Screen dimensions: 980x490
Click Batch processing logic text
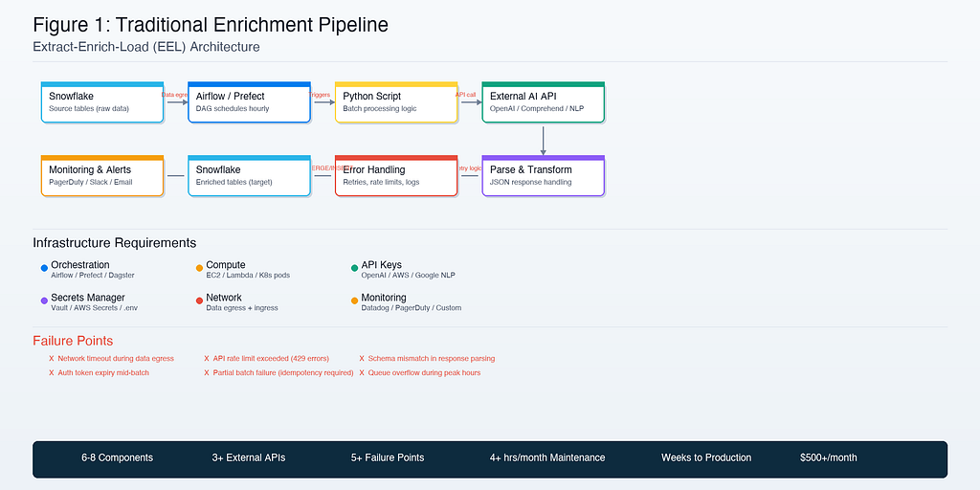tap(379, 109)
